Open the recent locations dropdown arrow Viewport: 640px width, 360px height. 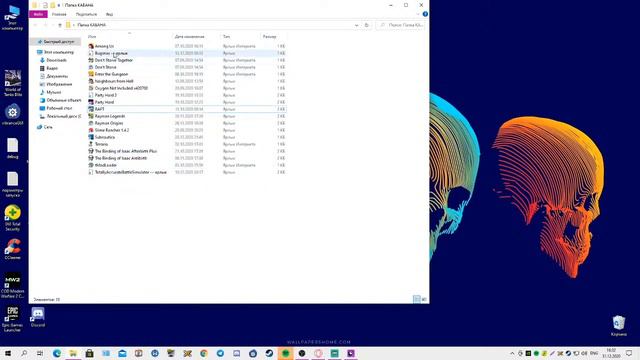(x=53, y=25)
